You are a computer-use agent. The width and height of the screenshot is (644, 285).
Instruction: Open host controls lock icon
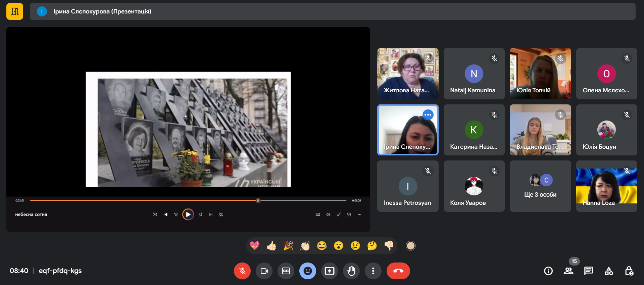click(x=629, y=271)
